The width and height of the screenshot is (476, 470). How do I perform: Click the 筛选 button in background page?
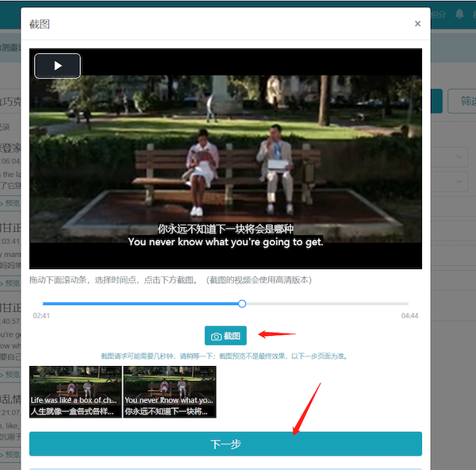(x=463, y=101)
